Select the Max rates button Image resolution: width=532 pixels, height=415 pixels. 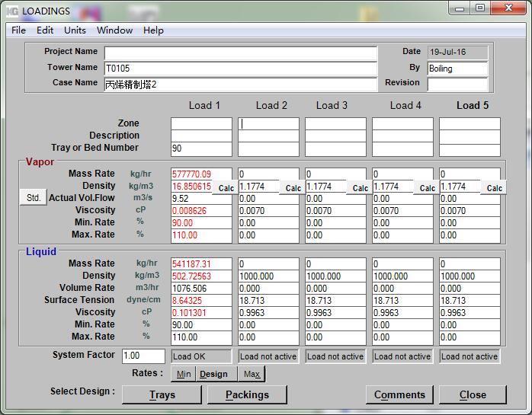(x=252, y=375)
